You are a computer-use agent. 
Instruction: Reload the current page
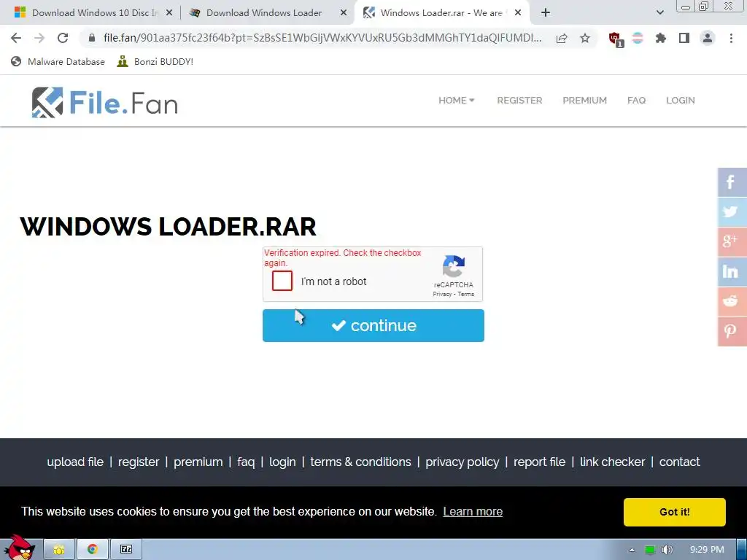point(63,38)
